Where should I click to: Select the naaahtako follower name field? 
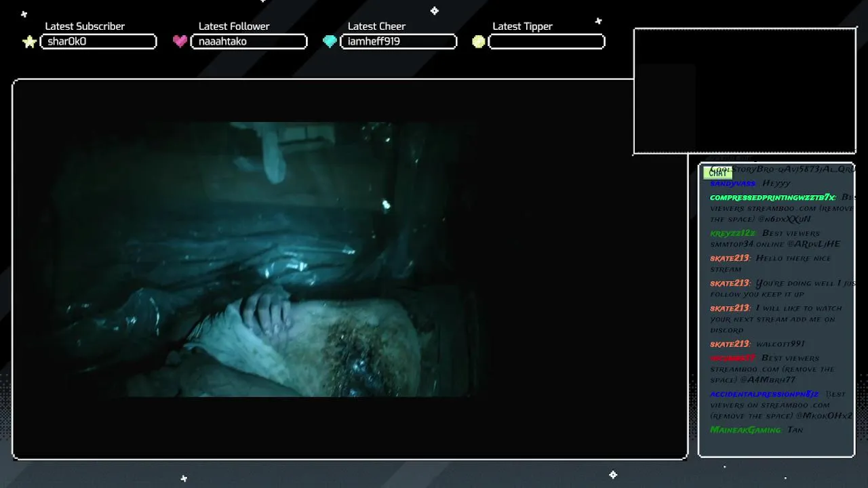pos(249,41)
